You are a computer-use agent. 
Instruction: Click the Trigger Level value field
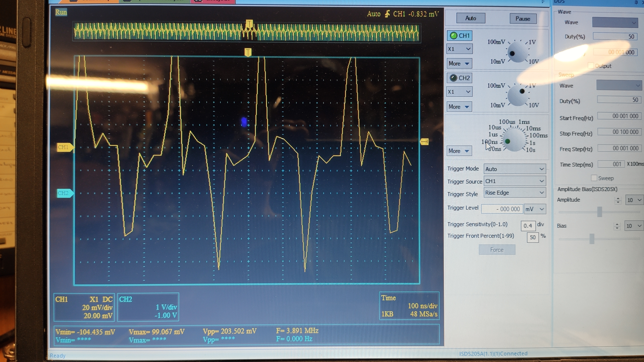(502, 209)
